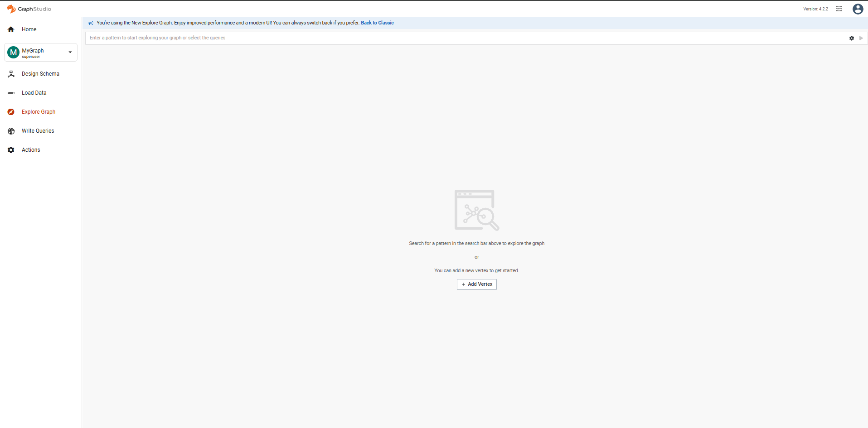Click the Design Schema icon
The image size is (868, 428).
(11, 74)
